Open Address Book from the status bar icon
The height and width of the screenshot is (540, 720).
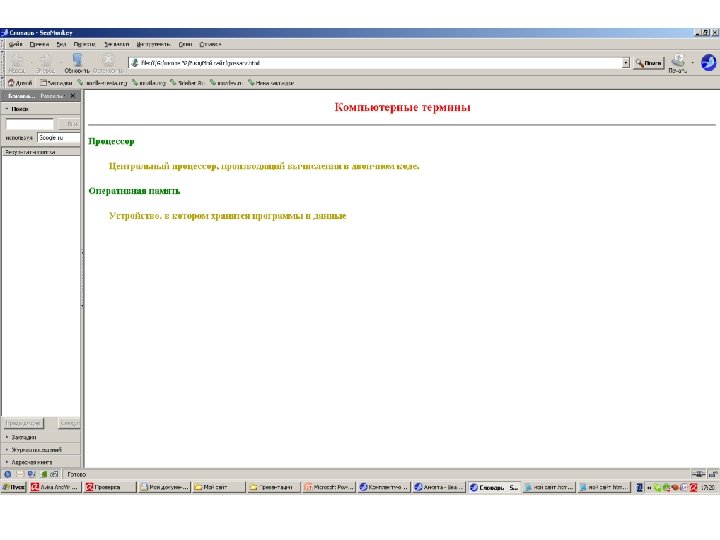[44, 474]
